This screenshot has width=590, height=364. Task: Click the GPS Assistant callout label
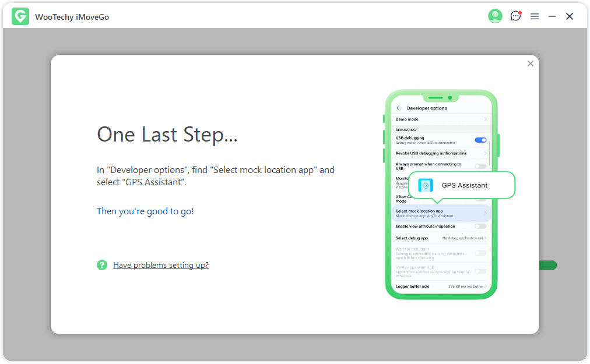point(465,185)
